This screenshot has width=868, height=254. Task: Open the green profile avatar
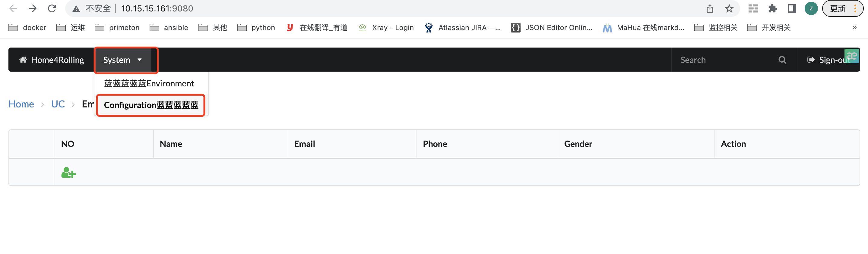pos(811,8)
